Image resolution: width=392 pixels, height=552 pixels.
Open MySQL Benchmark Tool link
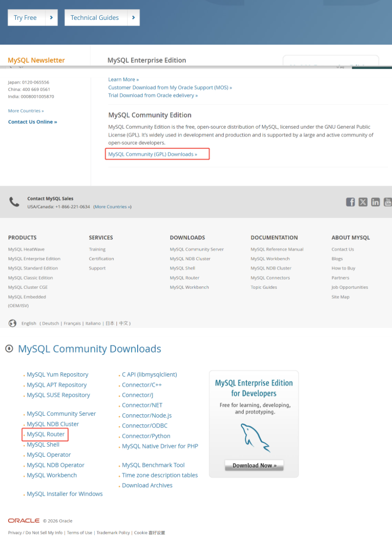153,465
